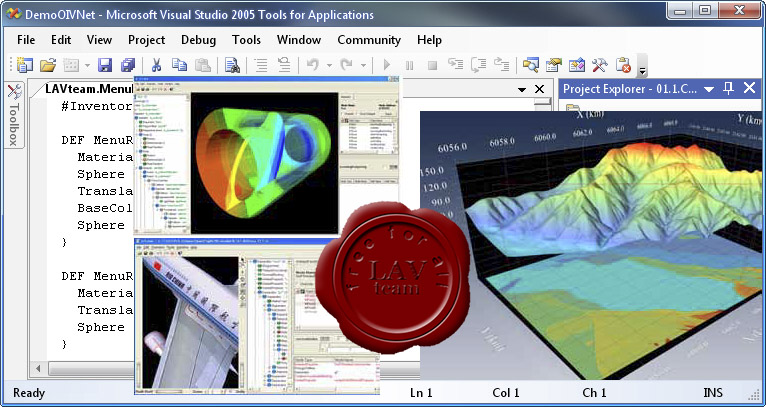Click the Stop Debugging square icon
Image resolution: width=766 pixels, height=407 pixels.
pyautogui.click(x=432, y=65)
